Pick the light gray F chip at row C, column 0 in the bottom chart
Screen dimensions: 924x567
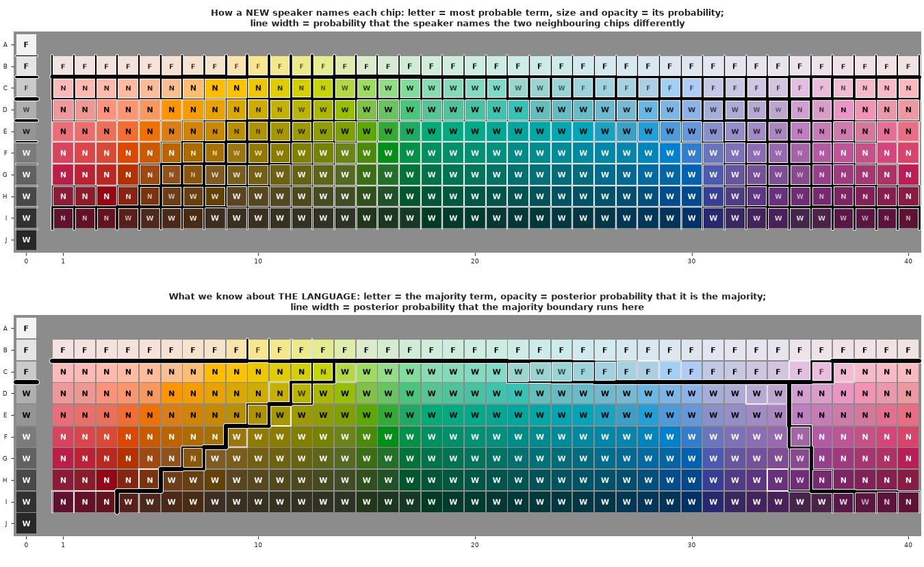point(26,372)
